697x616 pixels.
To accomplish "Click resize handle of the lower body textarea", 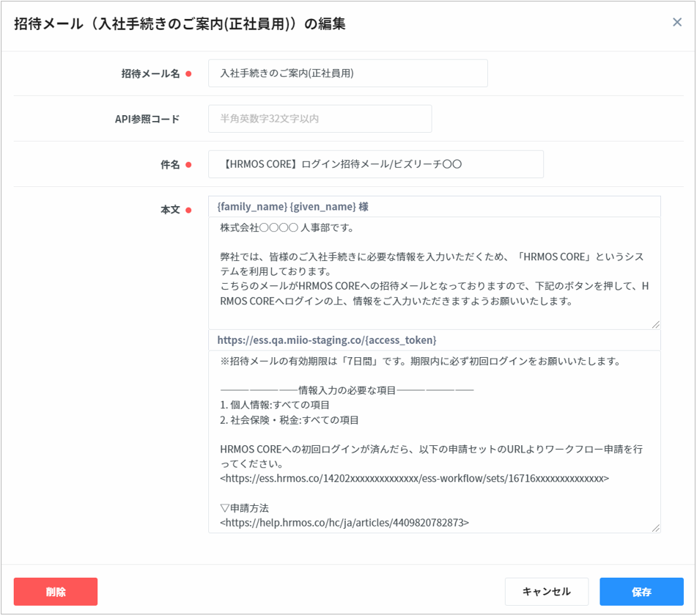I will point(655,528).
